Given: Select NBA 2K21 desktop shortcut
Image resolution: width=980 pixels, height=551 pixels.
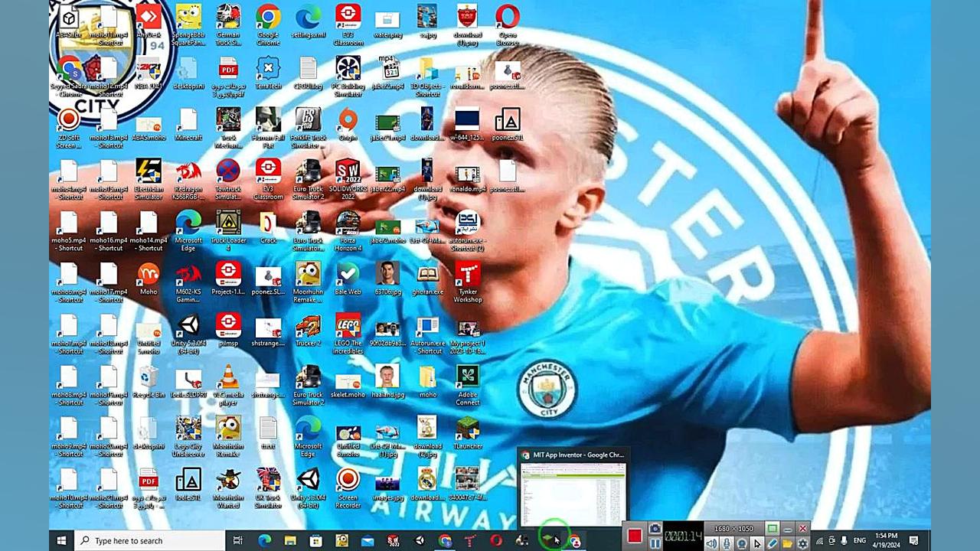Looking at the screenshot, I should pyautogui.click(x=149, y=75).
